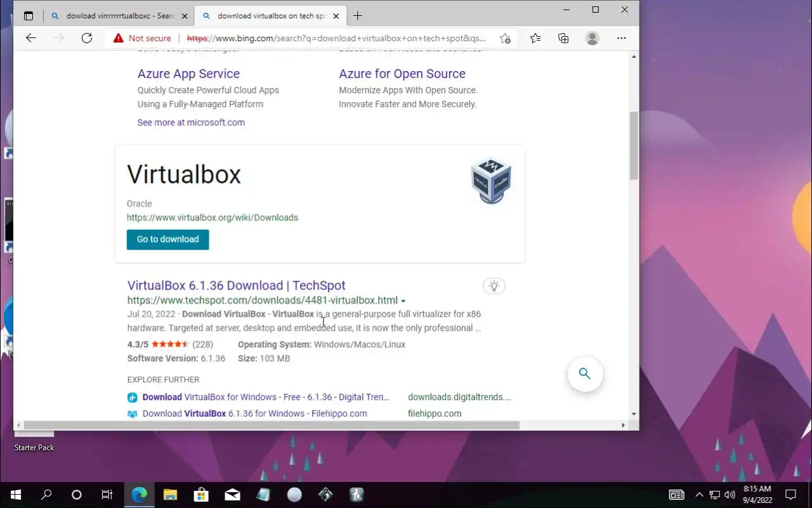Open Cortana from the taskbar

[x=77, y=495]
